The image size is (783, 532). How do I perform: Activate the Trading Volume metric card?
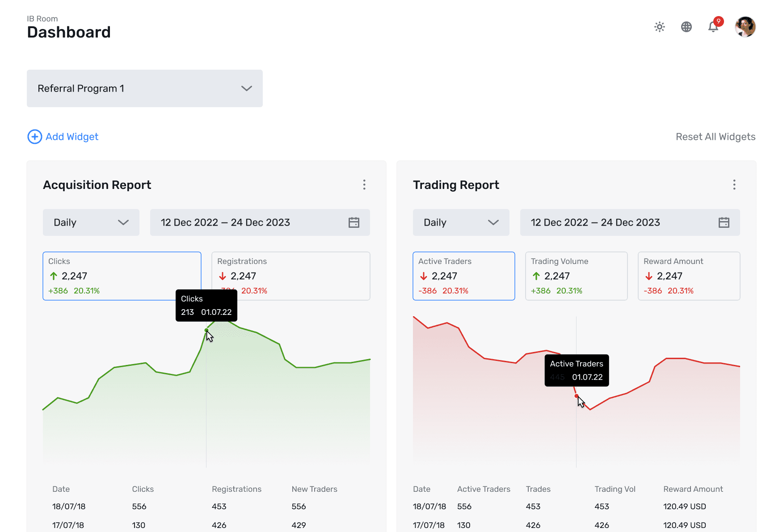(x=576, y=276)
